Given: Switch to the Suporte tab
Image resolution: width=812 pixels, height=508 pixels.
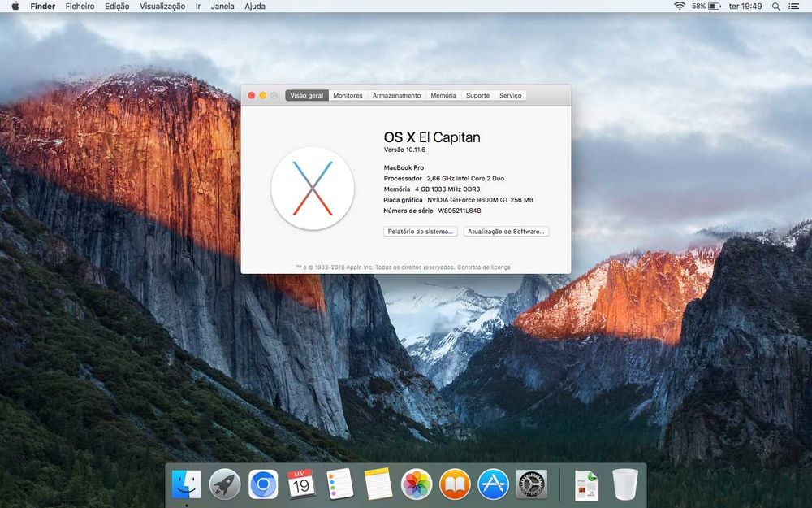Looking at the screenshot, I should pyautogui.click(x=477, y=95).
